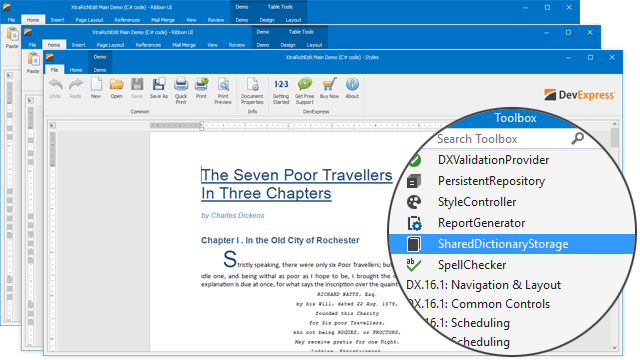Click the vertical scrollbar's down arrow

[615, 348]
